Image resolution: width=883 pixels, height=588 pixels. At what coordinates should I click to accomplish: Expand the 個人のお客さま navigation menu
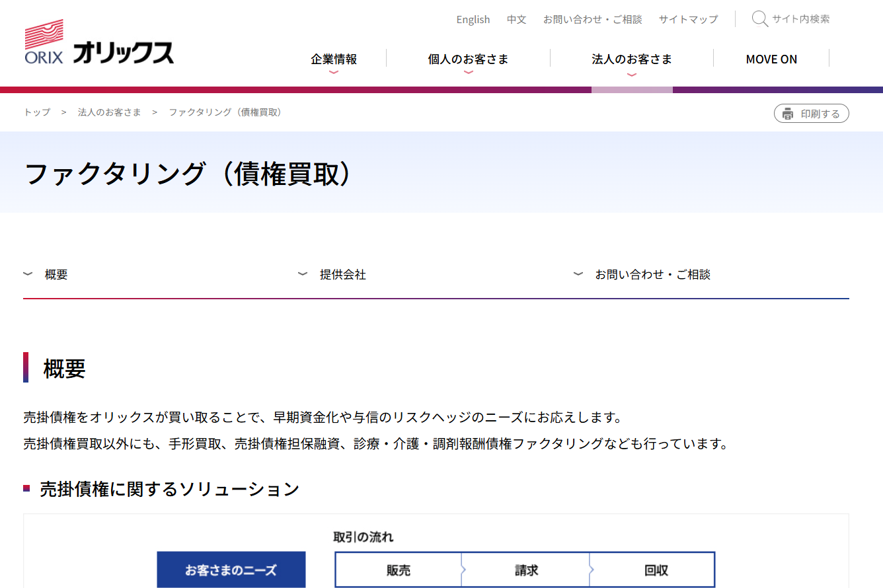(468, 59)
